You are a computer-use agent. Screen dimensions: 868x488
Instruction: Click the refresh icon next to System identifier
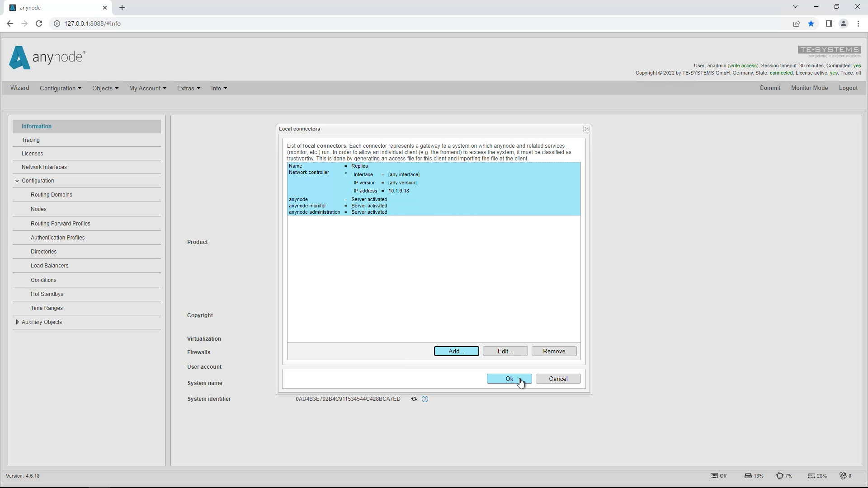tap(414, 399)
